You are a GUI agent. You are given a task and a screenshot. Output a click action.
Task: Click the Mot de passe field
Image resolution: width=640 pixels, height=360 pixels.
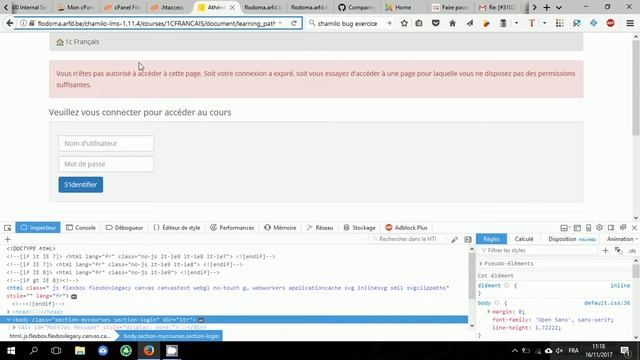pos(106,164)
